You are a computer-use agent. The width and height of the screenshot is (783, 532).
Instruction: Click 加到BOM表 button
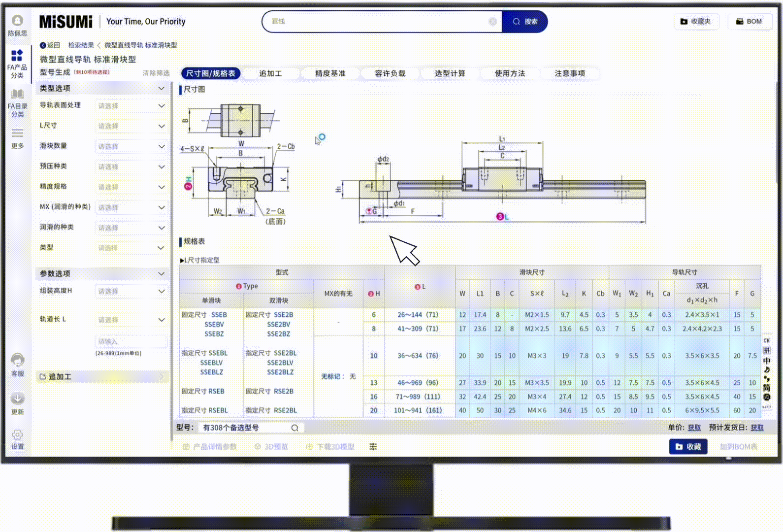738,447
